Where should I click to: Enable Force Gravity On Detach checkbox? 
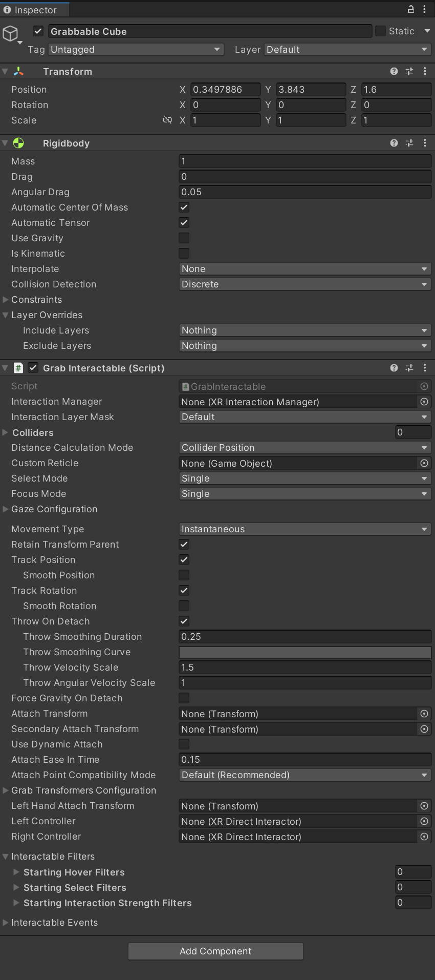[x=184, y=698]
